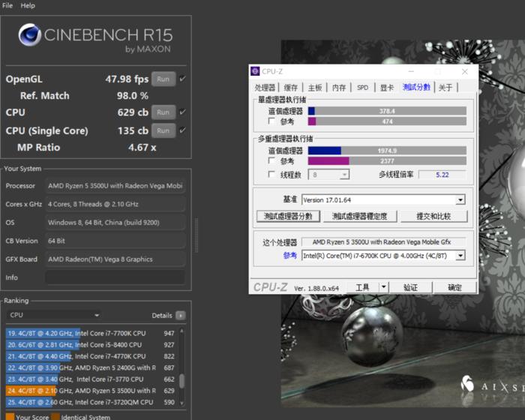Click the multi-thread reference bar 2377
The image size is (525, 420).
(387, 161)
